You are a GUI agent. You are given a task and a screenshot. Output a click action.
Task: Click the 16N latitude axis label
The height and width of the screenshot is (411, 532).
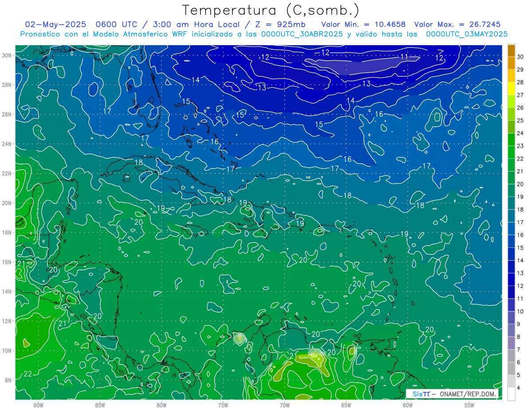[7, 262]
